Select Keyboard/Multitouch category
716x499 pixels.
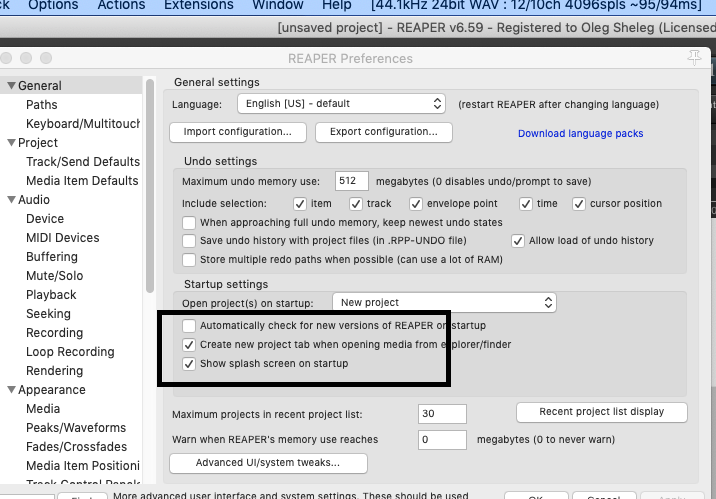coord(83,124)
